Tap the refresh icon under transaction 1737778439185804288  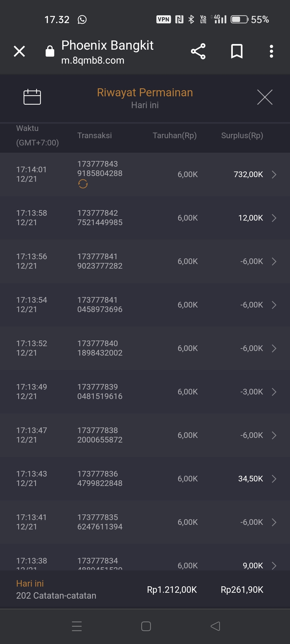point(83,184)
